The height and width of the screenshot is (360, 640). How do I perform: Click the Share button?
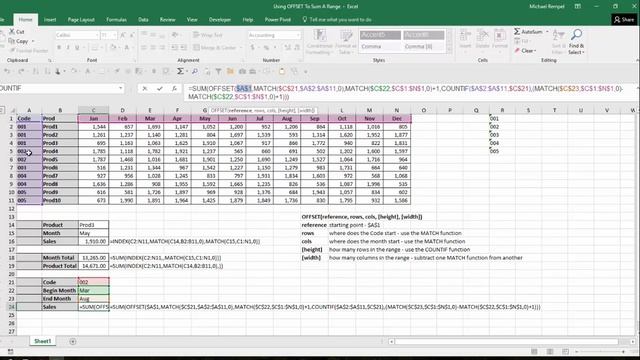pos(624,19)
